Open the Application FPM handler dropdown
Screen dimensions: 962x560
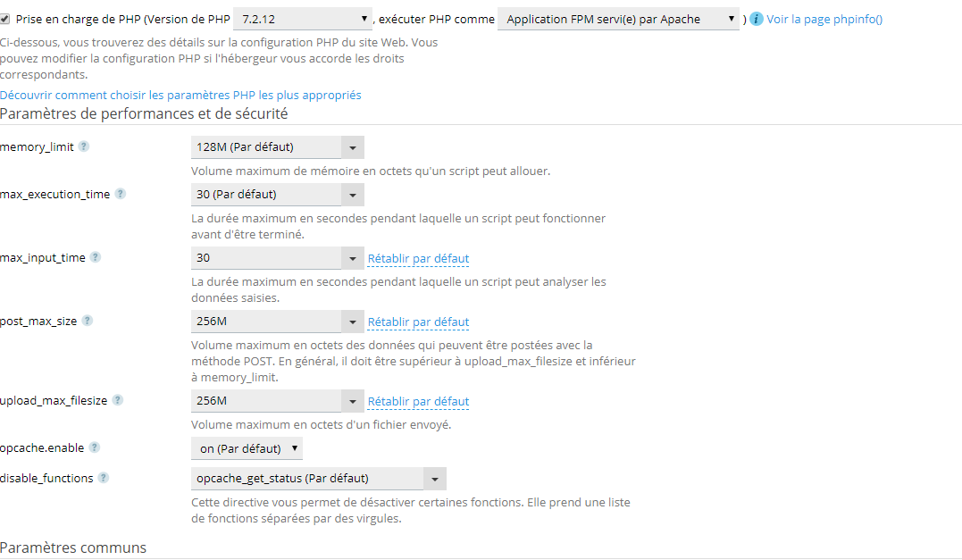tap(618, 19)
